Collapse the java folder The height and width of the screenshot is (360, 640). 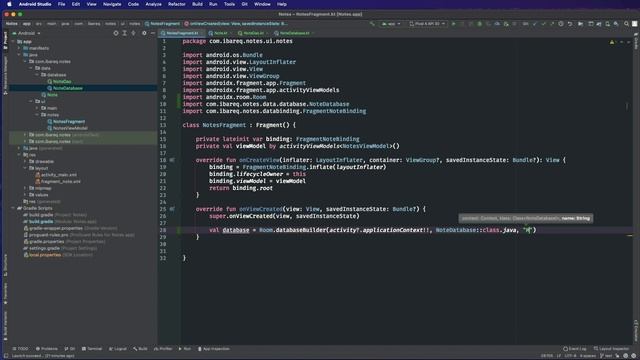pos(19,55)
